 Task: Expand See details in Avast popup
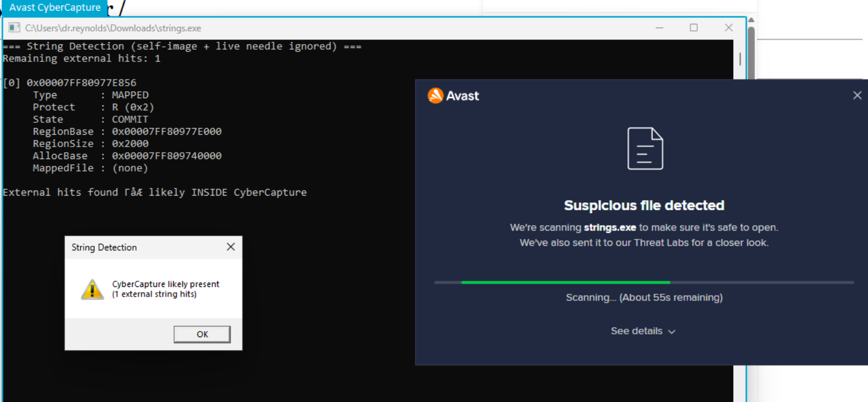point(643,331)
